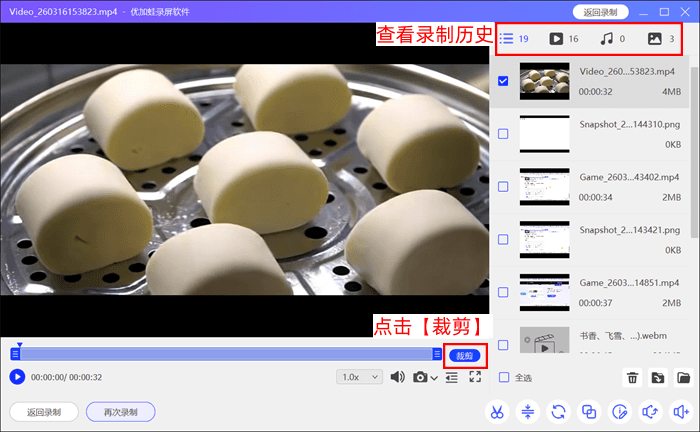The height and width of the screenshot is (432, 700).
Task: Close the window
Action: 685,12
